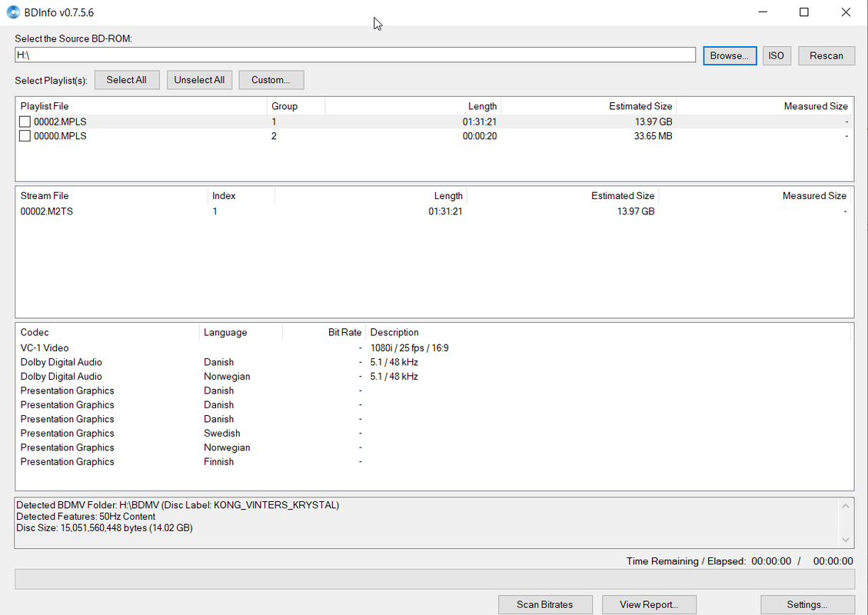
Task: Select the Norwegian Dolby Digital Audio row
Action: tap(434, 377)
